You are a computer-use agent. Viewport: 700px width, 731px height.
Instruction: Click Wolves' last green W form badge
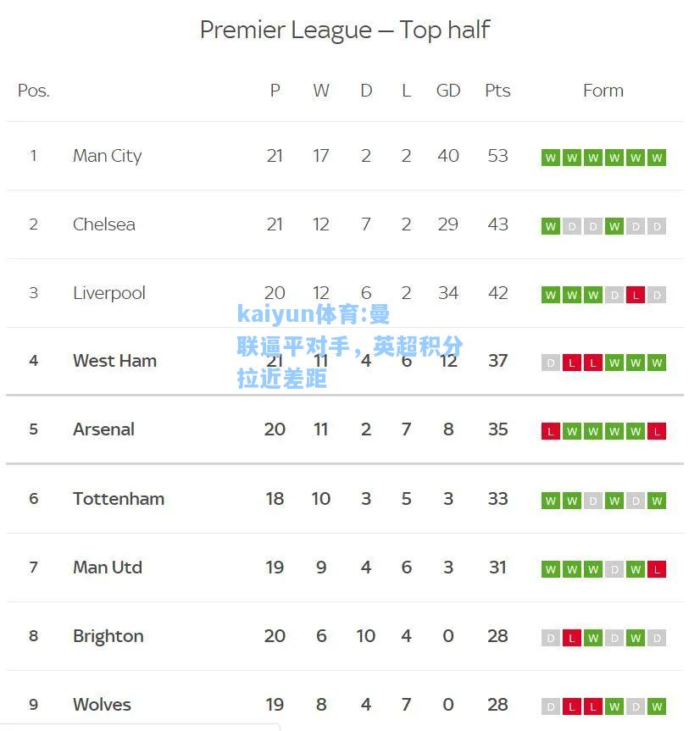pyautogui.click(x=657, y=706)
